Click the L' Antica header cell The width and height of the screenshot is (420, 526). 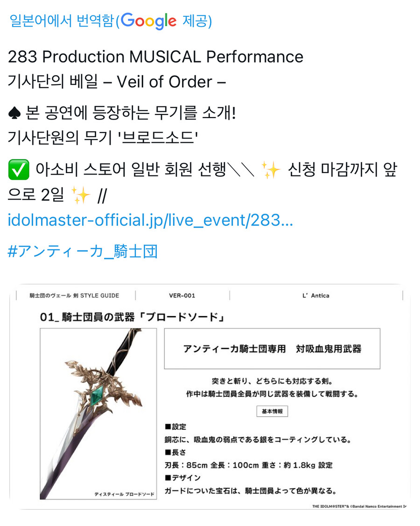tap(315, 295)
